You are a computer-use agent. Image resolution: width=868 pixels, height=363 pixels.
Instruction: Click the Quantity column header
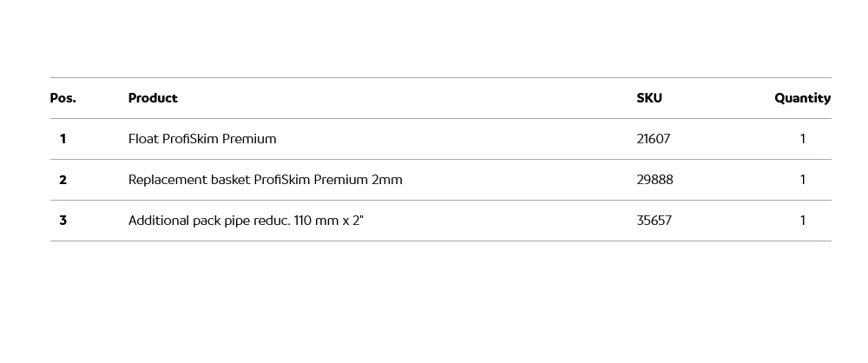click(802, 98)
